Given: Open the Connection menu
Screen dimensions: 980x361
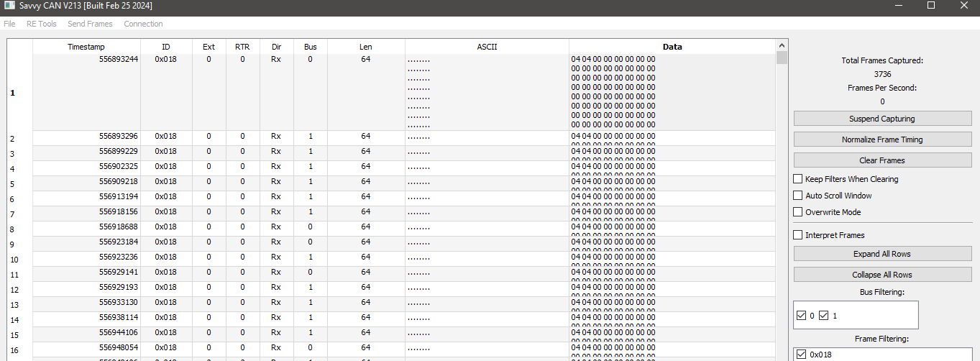Looking at the screenshot, I should click(x=143, y=24).
